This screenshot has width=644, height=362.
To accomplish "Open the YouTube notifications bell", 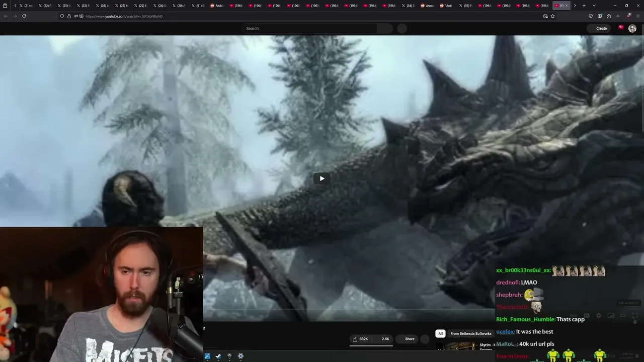I will [621, 28].
